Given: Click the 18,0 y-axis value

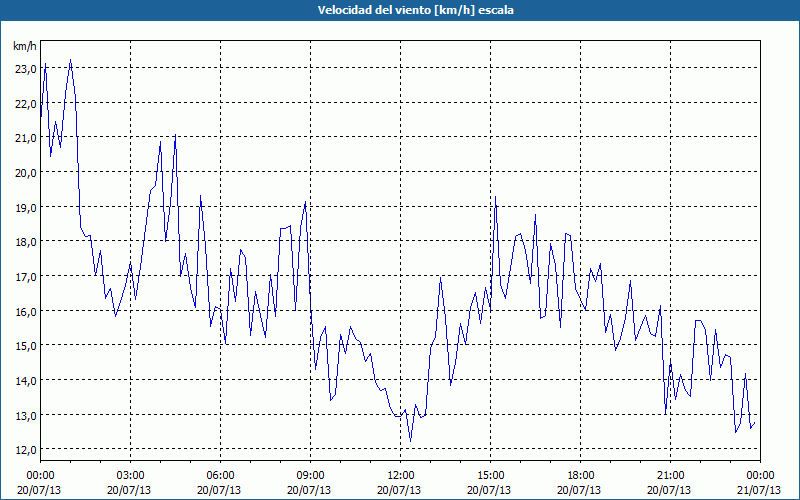Looking at the screenshot, I should click(x=26, y=242).
